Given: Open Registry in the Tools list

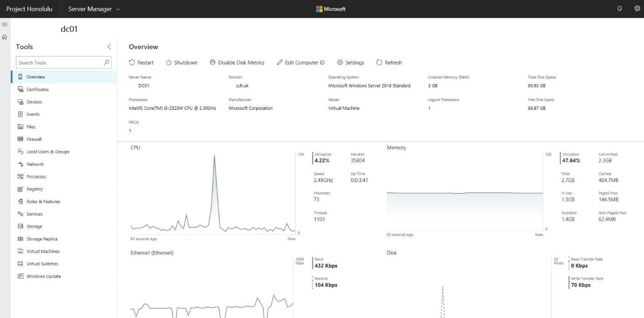Looking at the screenshot, I should point(64,189).
